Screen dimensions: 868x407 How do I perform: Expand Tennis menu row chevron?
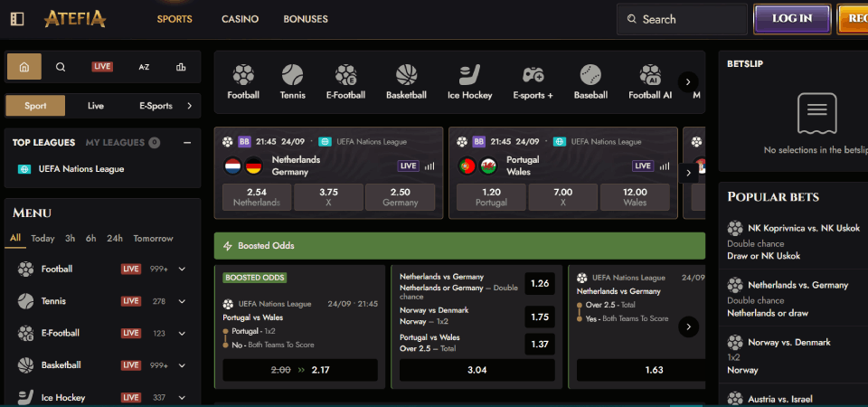click(x=182, y=301)
